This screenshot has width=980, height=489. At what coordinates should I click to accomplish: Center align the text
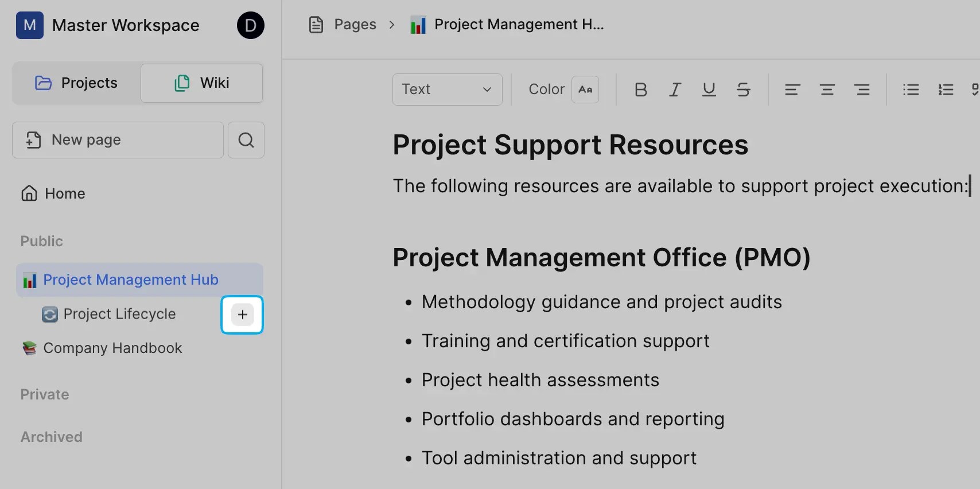[x=827, y=90]
